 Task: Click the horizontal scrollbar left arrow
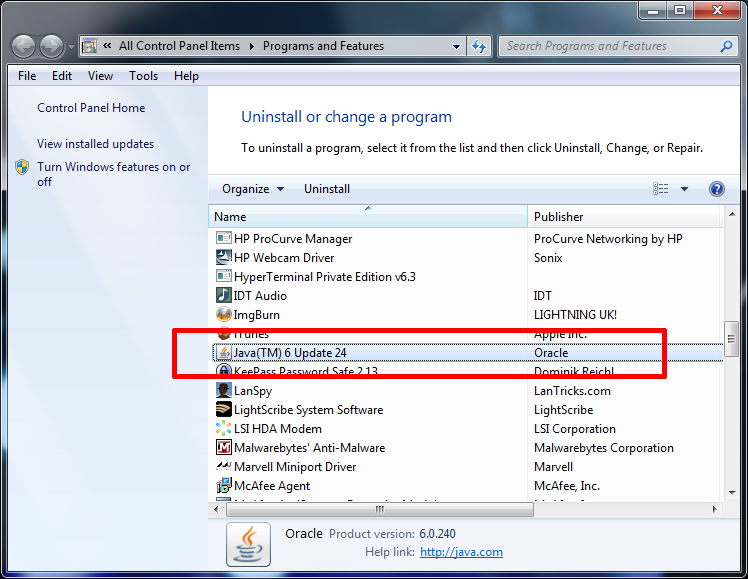[216, 509]
